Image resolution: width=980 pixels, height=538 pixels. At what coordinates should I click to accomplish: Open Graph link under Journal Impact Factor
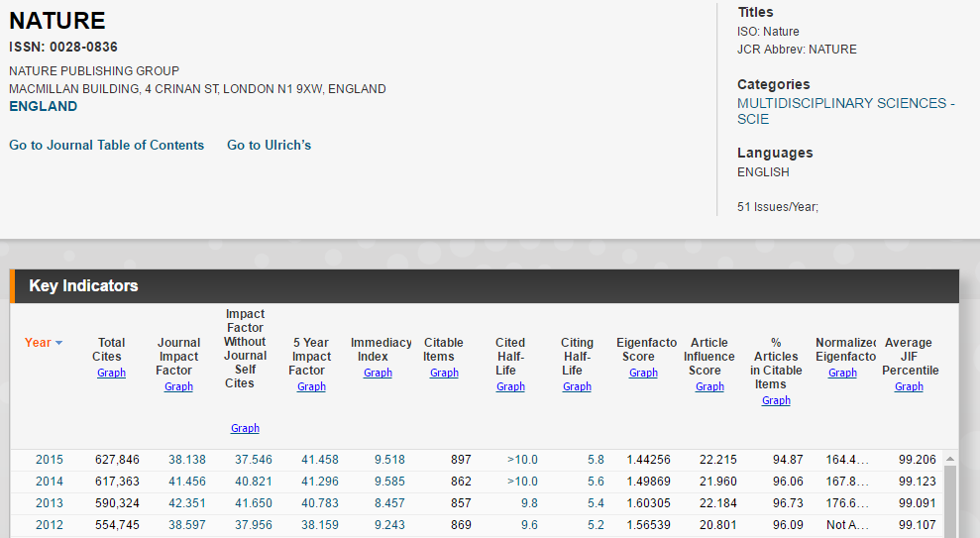click(178, 386)
